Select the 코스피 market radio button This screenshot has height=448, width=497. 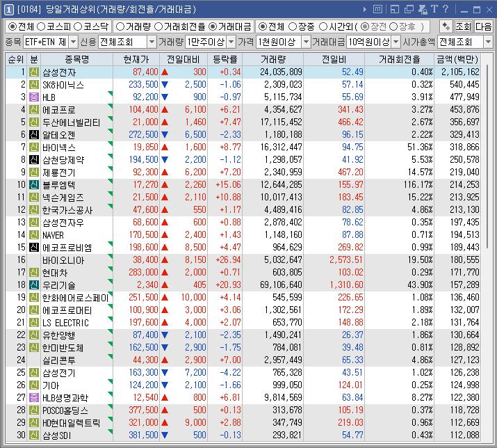coord(41,26)
